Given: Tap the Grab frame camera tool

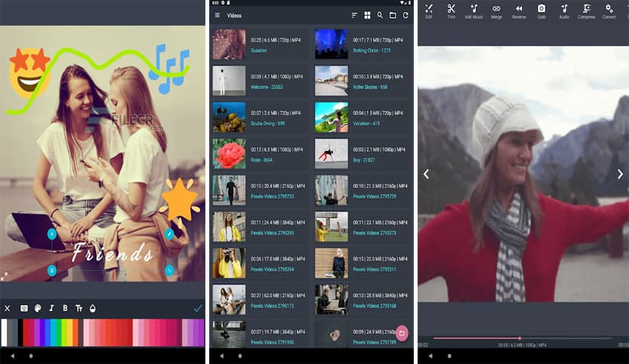Looking at the screenshot, I should (542, 11).
